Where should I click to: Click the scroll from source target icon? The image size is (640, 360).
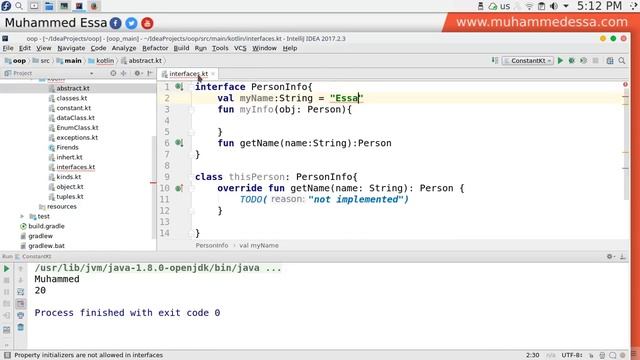(x=113, y=73)
